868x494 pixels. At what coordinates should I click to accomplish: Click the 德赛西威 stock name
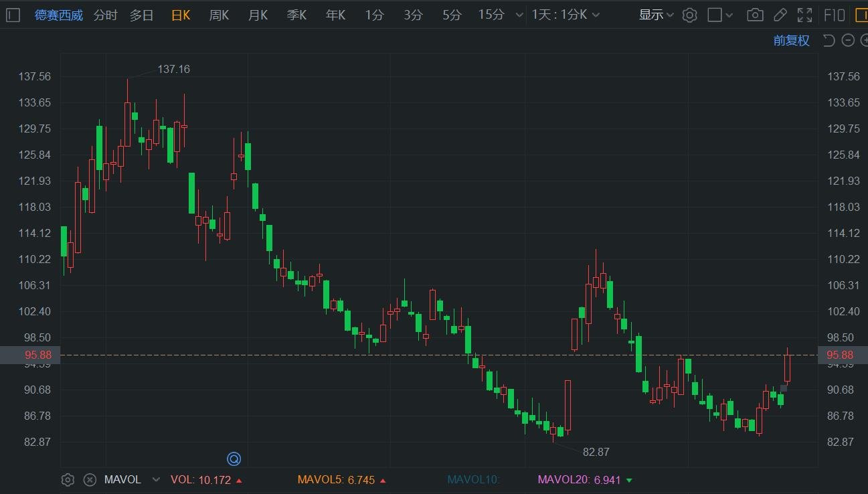pos(59,15)
